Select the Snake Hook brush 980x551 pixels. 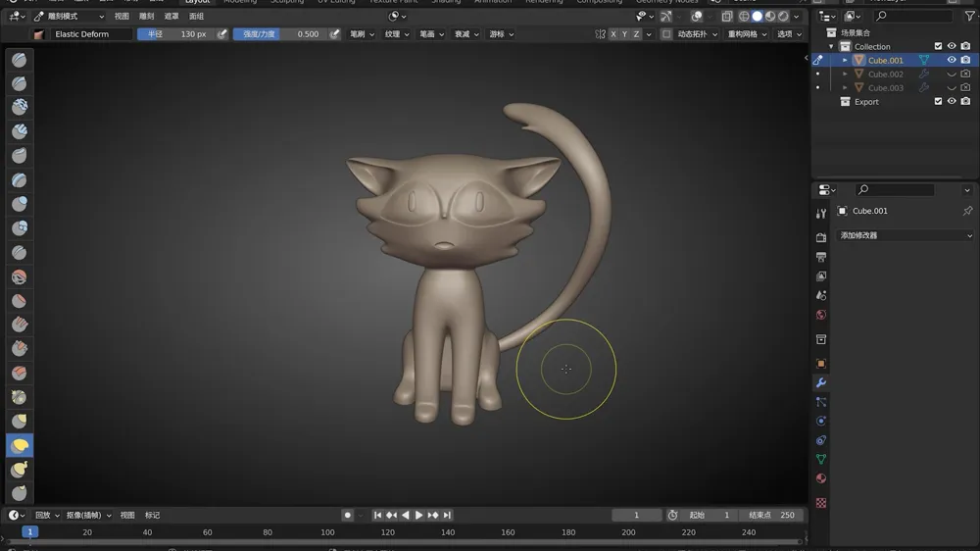click(20, 469)
